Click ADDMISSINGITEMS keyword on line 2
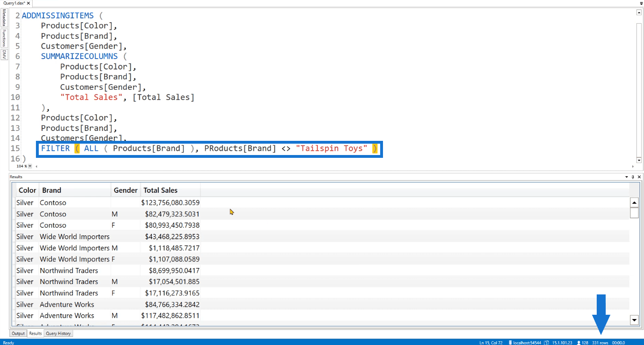 point(58,16)
